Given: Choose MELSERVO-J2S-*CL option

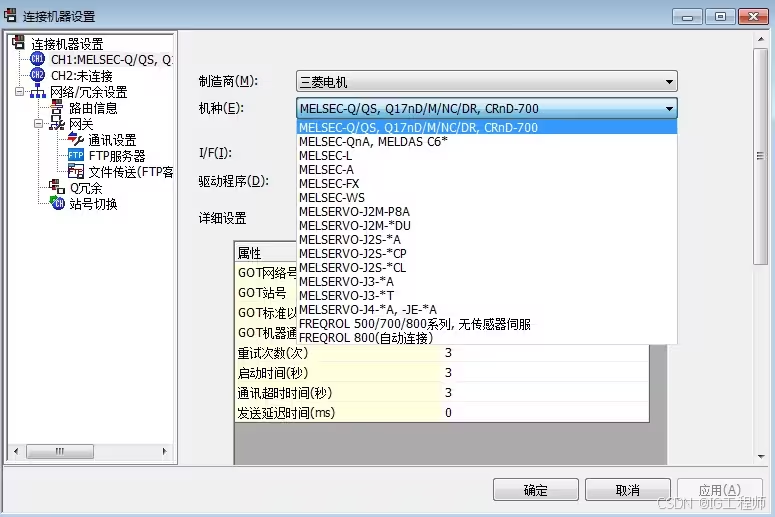Looking at the screenshot, I should [x=487, y=267].
